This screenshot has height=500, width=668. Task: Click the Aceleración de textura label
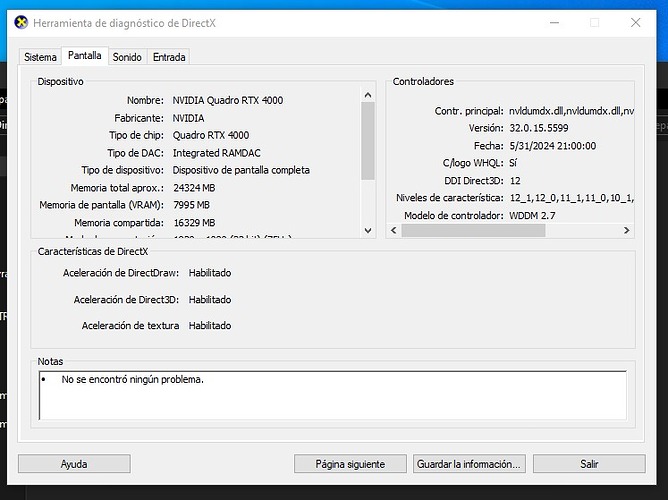pos(130,326)
